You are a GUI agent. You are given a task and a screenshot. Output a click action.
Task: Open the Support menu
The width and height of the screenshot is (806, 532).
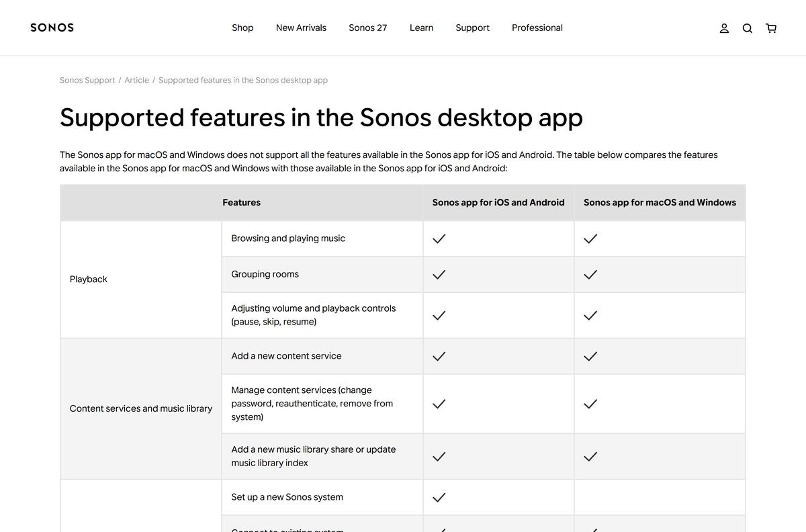pos(472,28)
